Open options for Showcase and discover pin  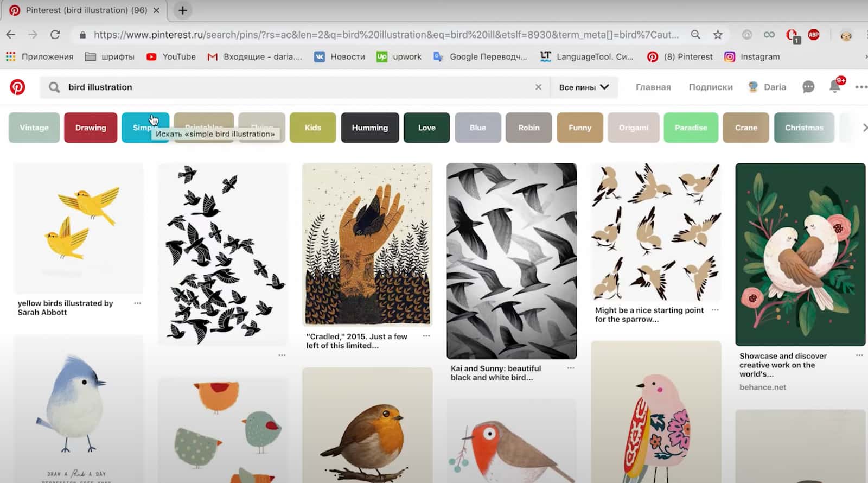coord(859,355)
